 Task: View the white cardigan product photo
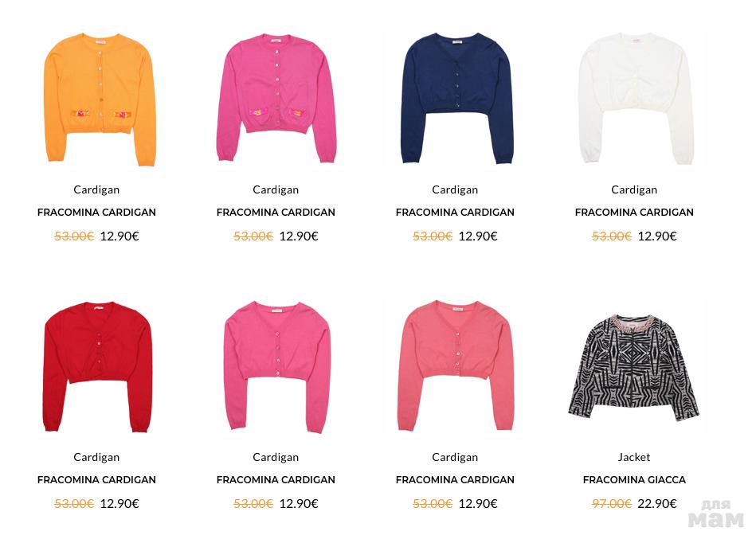pos(636,98)
